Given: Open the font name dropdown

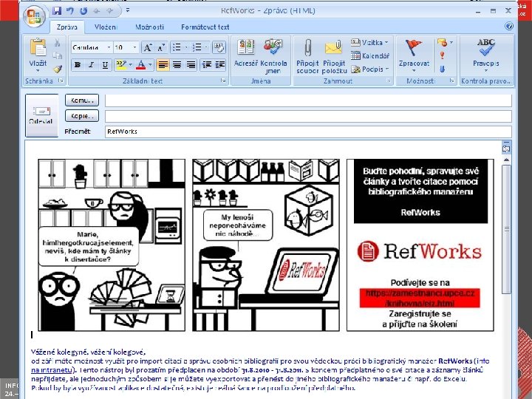Looking at the screenshot, I should 109,47.
